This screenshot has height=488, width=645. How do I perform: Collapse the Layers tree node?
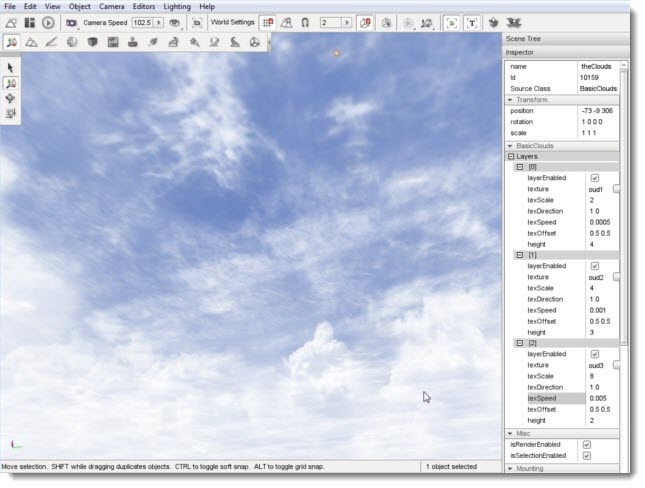pos(511,157)
